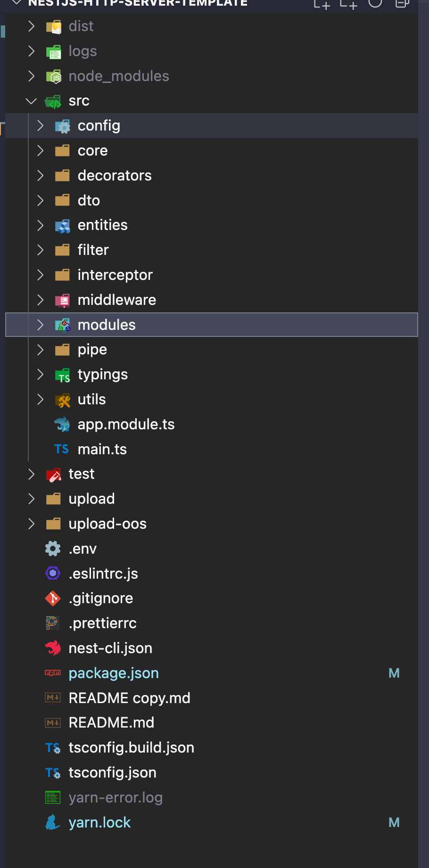Click the Prettier icon for .prettierrc
429x868 pixels.
[x=53, y=623]
